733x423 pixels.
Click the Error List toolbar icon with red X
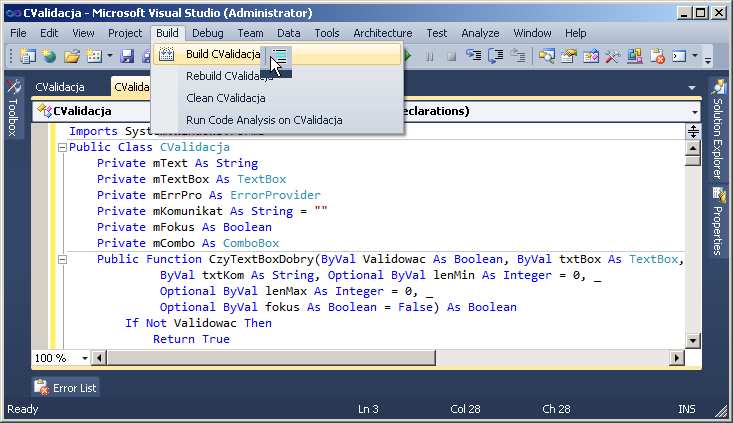[x=657, y=56]
